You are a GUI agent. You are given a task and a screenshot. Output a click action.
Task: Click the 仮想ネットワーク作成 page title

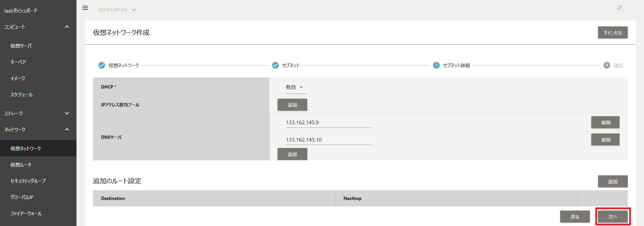tap(121, 32)
